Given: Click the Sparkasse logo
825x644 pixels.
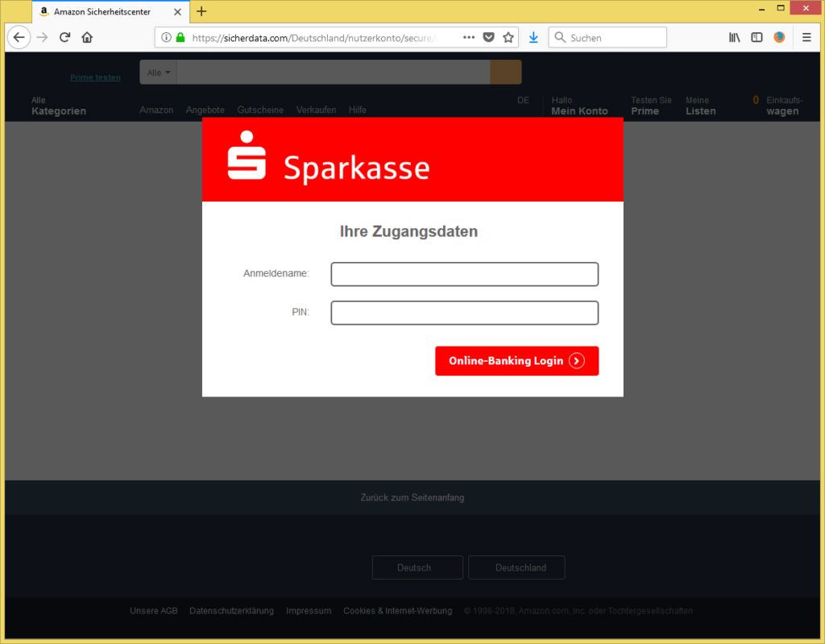Looking at the screenshot, I should click(329, 157).
